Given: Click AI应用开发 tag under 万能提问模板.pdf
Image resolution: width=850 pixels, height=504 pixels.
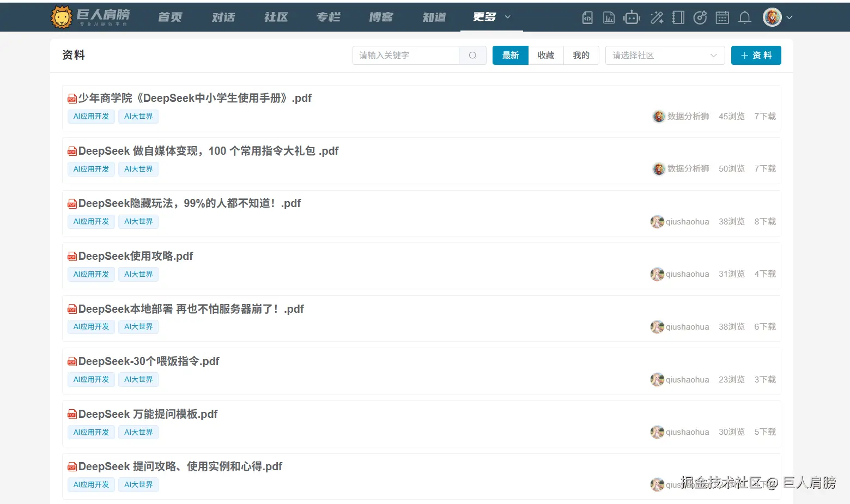Looking at the screenshot, I should 91,433.
